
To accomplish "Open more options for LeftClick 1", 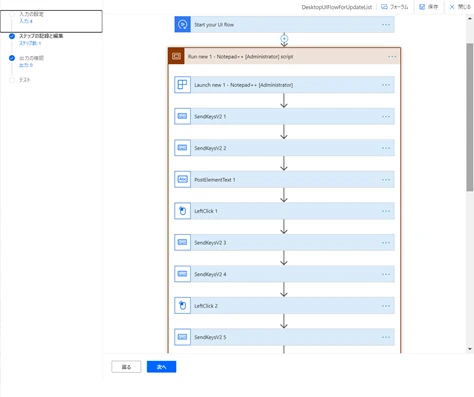I will point(386,211).
